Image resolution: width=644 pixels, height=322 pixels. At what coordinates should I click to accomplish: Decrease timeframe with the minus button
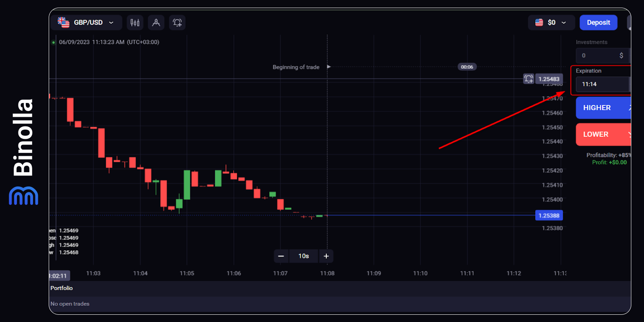(x=281, y=256)
